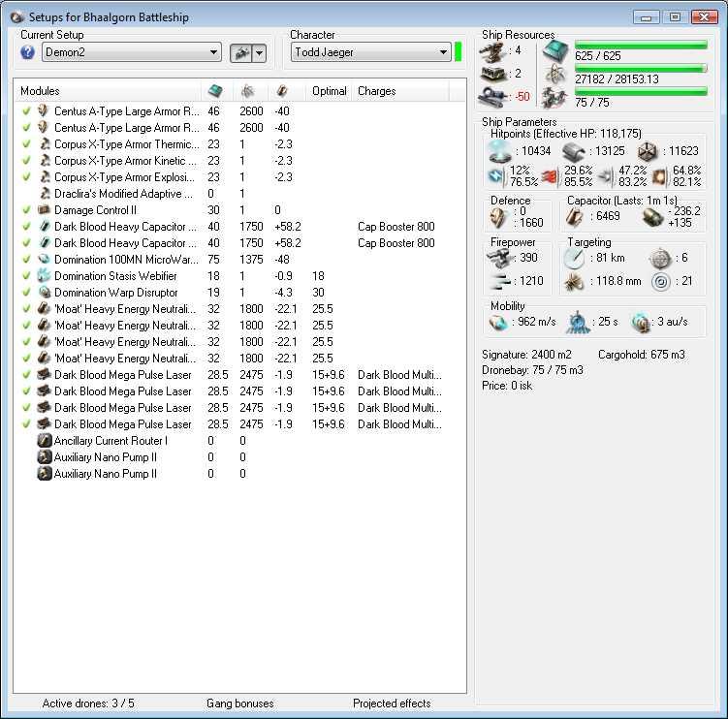Click the Damage Control II module icon

(x=44, y=210)
